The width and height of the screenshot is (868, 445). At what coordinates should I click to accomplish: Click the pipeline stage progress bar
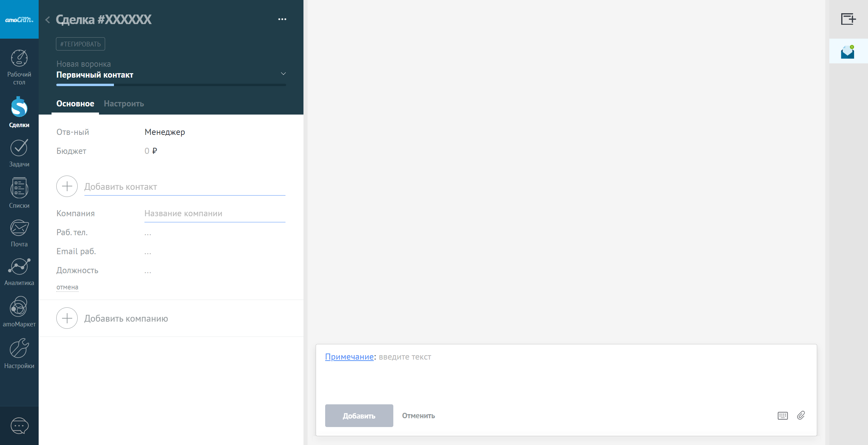pyautogui.click(x=171, y=85)
